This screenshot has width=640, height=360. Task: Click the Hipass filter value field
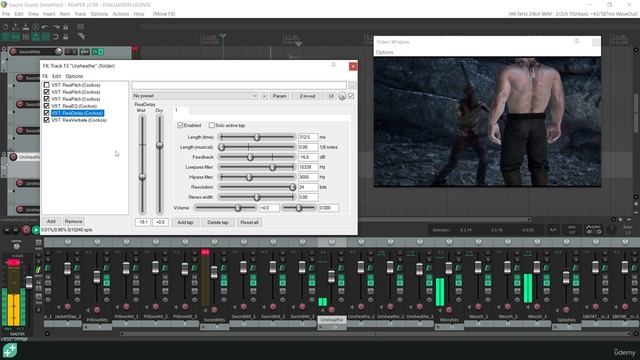tap(308, 177)
